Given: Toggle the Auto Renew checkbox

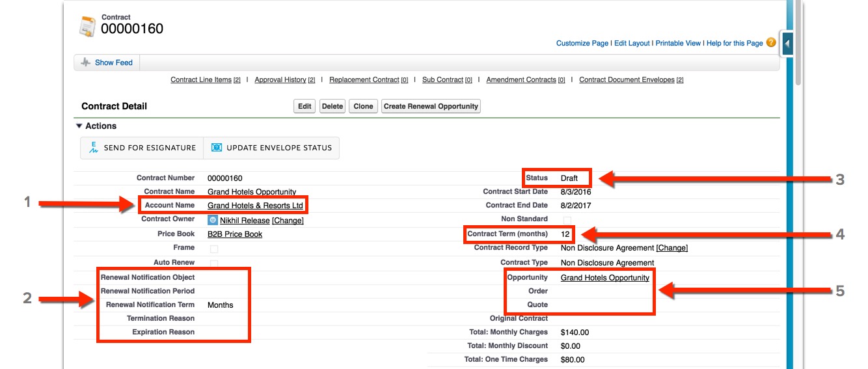Looking at the screenshot, I should 214,264.
